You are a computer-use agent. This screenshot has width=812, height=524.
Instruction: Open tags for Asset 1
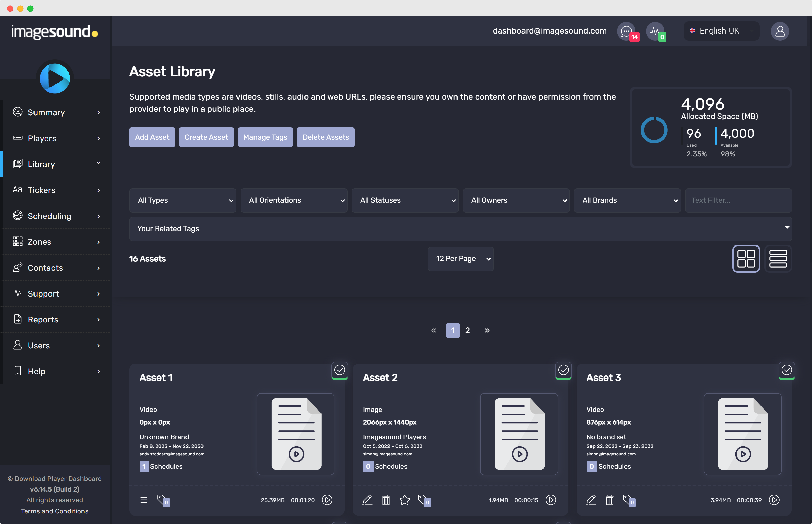click(x=163, y=501)
